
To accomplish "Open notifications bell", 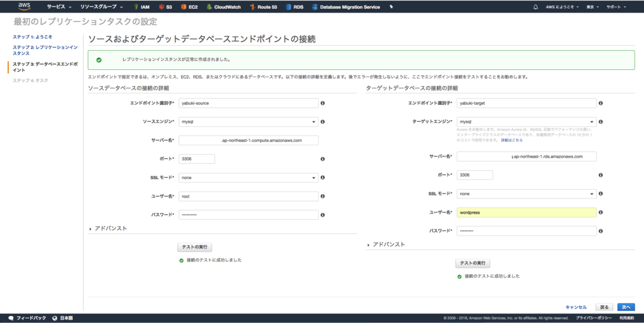I will pos(536,7).
